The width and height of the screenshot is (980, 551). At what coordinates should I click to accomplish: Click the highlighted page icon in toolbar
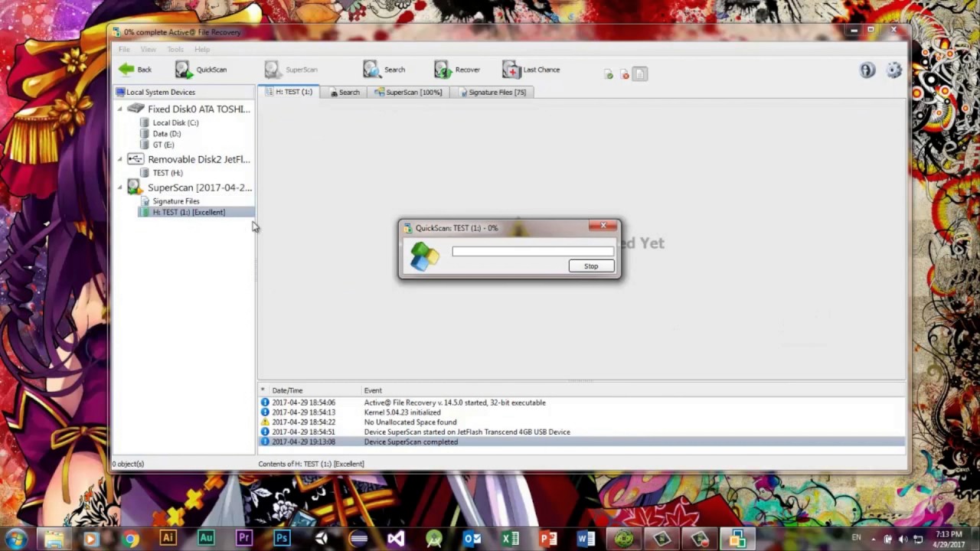click(x=640, y=74)
